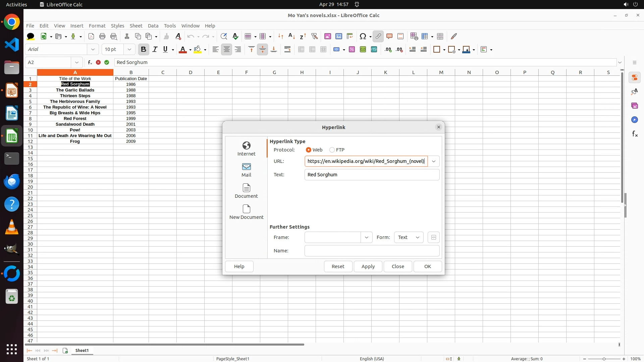Click the Name input field

[x=372, y=251]
